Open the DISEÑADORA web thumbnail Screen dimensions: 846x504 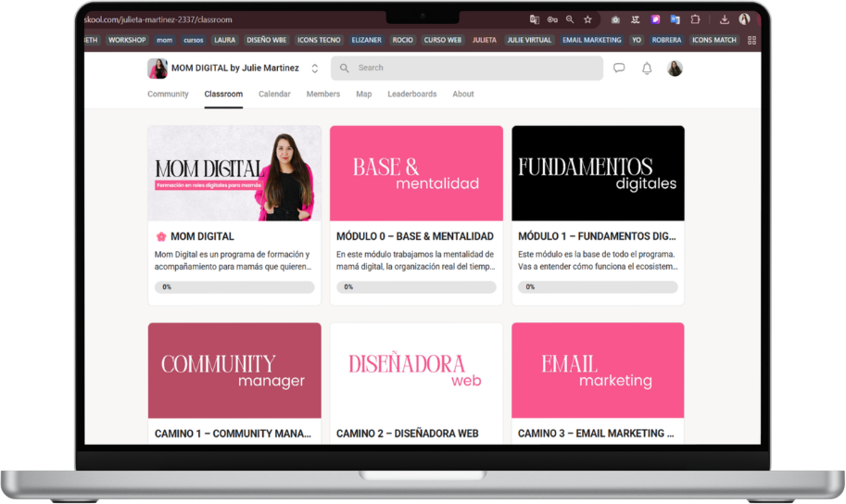click(416, 371)
